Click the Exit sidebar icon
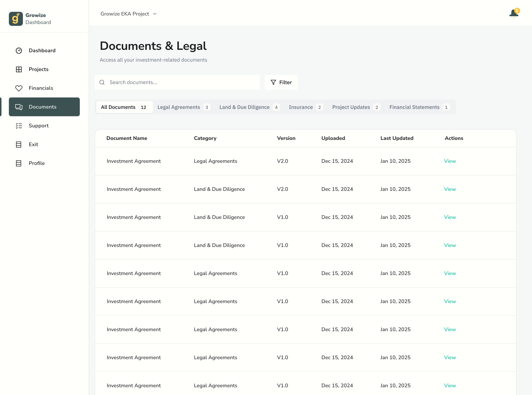 coord(19,144)
